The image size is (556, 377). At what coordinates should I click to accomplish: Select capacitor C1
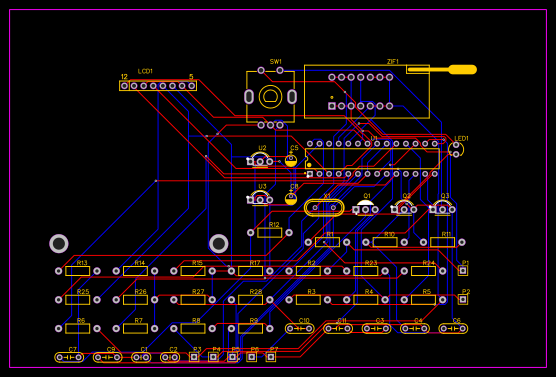(x=141, y=357)
